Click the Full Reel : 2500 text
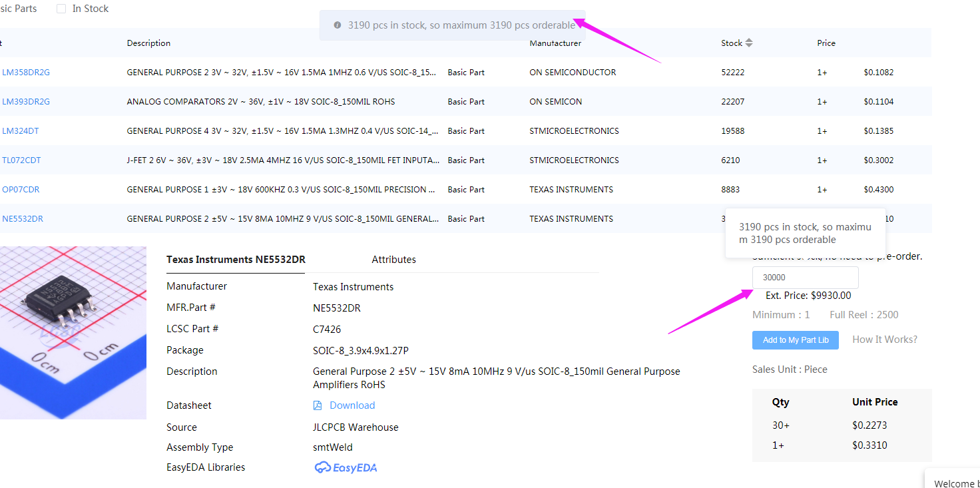The width and height of the screenshot is (980, 488). (x=864, y=315)
